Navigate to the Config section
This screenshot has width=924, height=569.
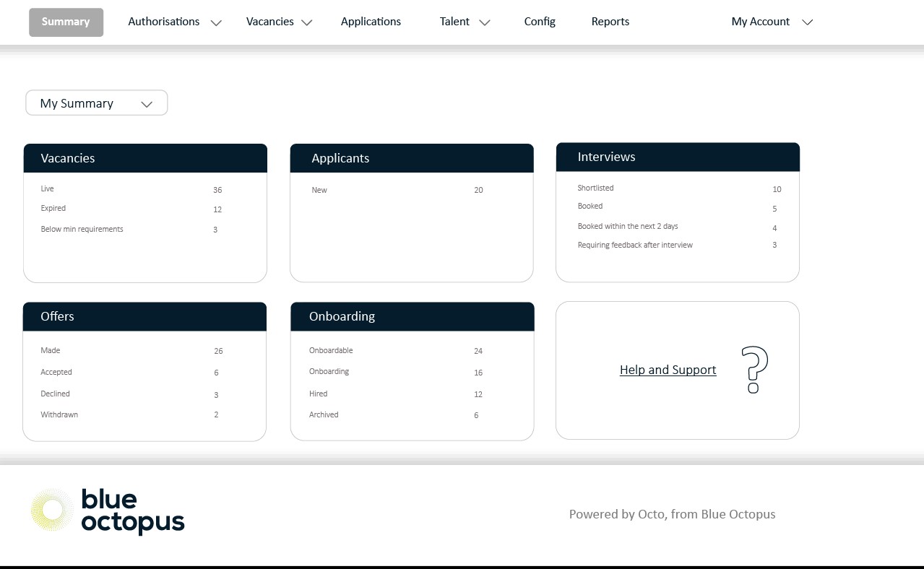pos(539,22)
